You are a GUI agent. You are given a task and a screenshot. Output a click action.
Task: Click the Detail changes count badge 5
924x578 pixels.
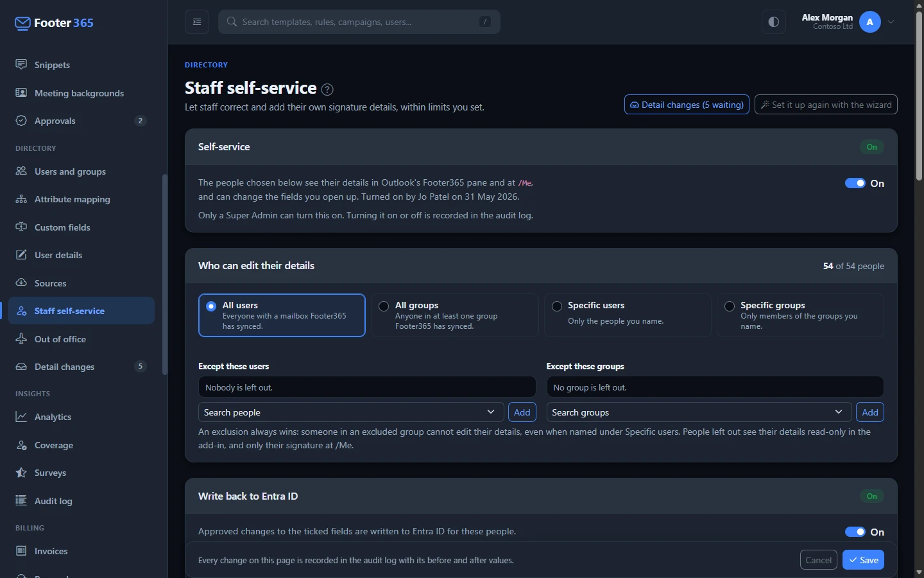click(141, 367)
